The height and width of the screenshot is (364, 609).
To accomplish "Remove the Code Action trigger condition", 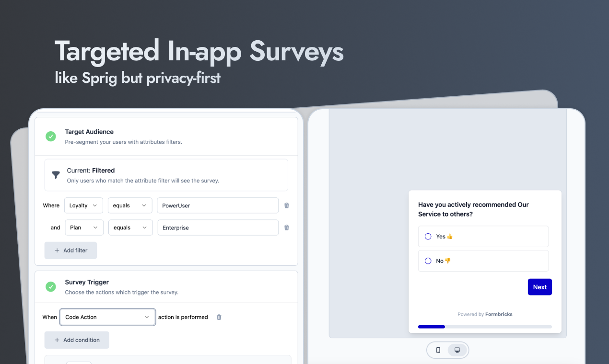I will click(x=219, y=317).
